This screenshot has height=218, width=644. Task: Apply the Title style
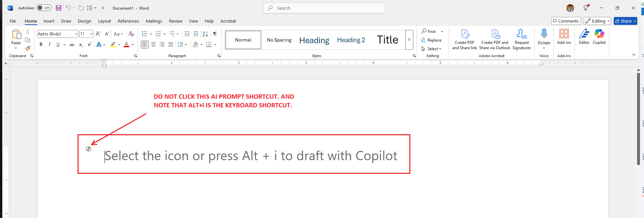(x=387, y=40)
